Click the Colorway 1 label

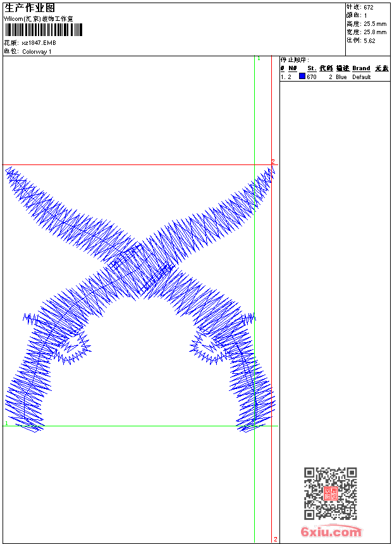(37, 51)
